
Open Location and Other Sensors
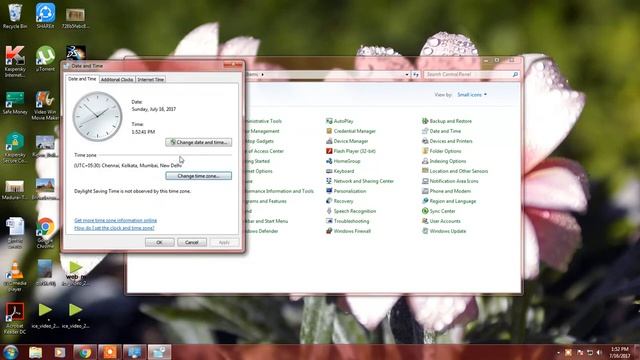[455, 171]
